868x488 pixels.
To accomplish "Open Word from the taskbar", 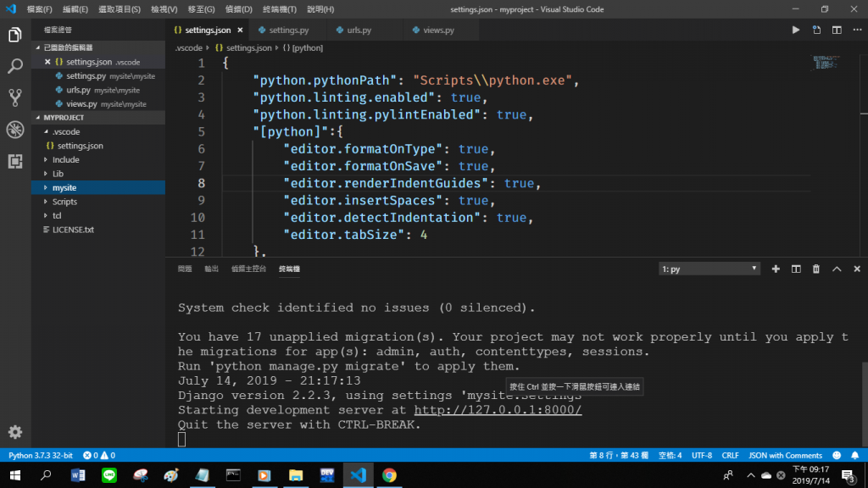I will click(78, 475).
